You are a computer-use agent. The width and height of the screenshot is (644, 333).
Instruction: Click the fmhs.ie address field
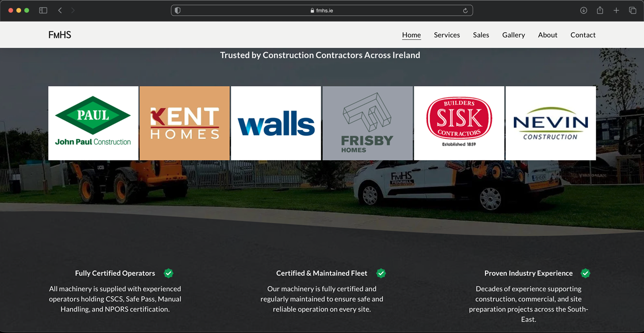tap(322, 10)
